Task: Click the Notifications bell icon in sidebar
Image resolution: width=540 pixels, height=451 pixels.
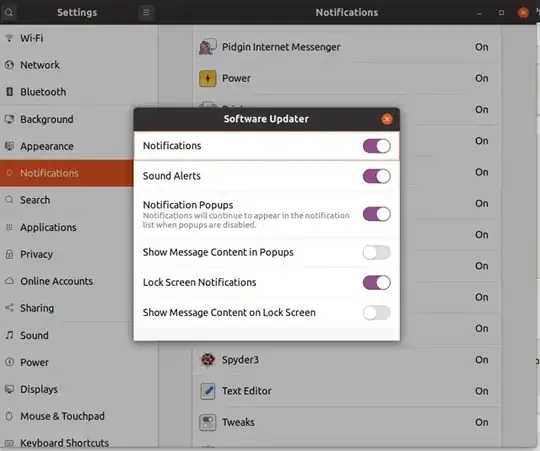Action: [x=9, y=173]
